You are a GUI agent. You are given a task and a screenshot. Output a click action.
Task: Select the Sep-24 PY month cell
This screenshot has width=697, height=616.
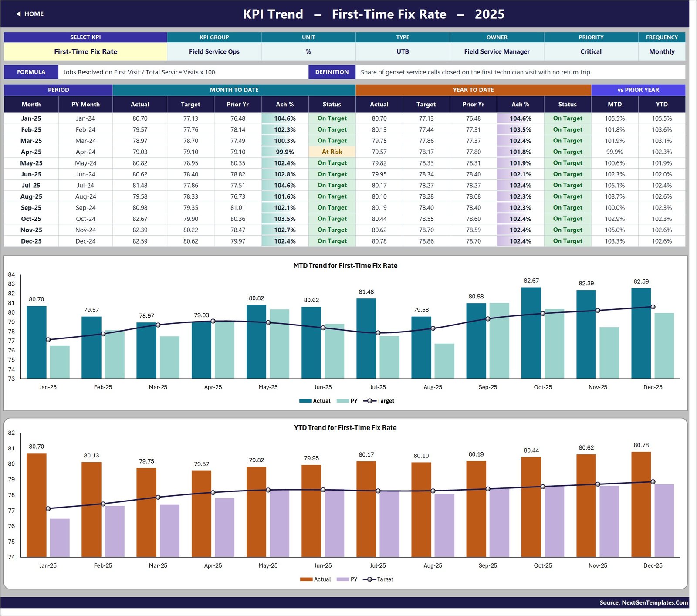tap(85, 208)
